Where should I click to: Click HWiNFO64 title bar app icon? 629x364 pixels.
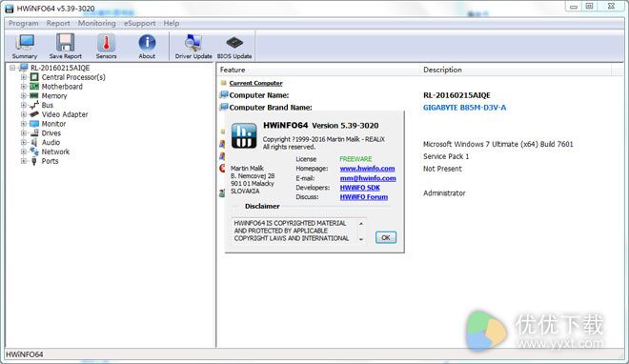[x=10, y=9]
